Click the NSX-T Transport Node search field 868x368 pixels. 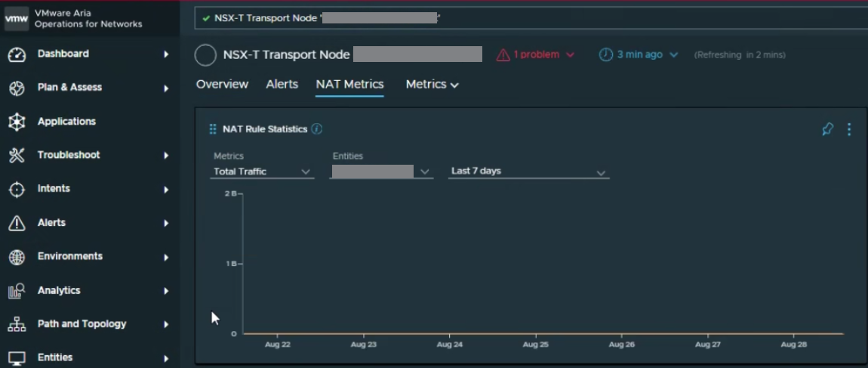pos(528,18)
